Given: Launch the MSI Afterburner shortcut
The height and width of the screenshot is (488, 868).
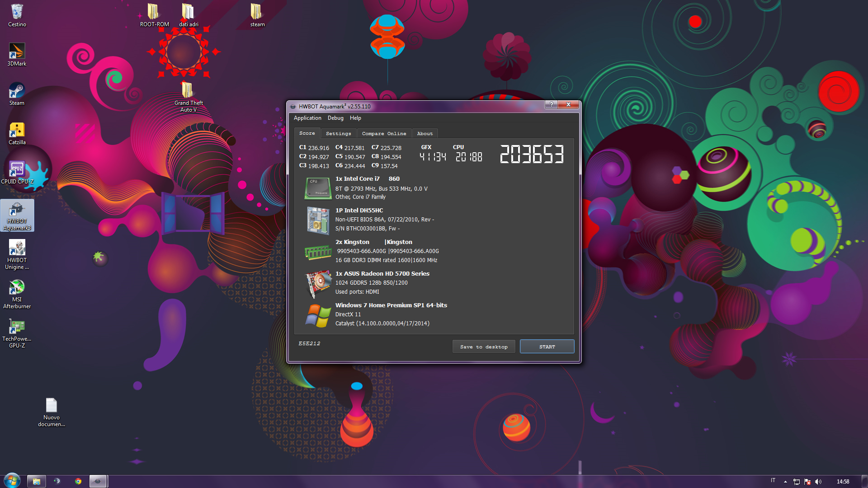Looking at the screenshot, I should (17, 294).
